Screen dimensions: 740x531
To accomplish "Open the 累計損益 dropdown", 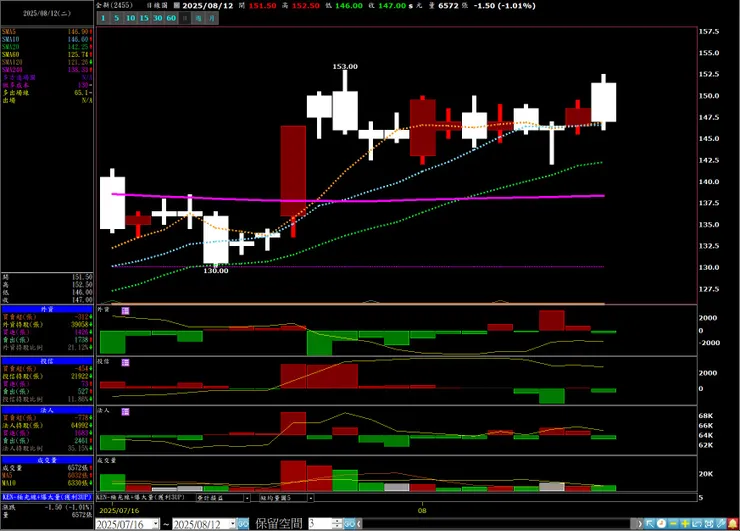I will (247, 498).
